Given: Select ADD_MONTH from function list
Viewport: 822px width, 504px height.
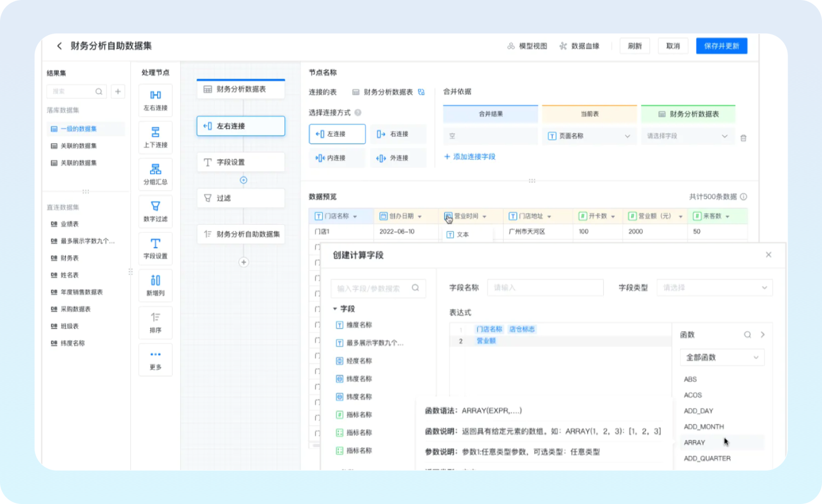Looking at the screenshot, I should 704,427.
